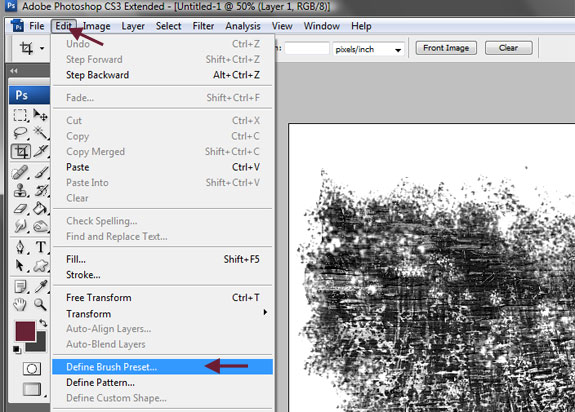575x412 pixels.
Task: Change the screen mode button
Action: tap(32, 389)
